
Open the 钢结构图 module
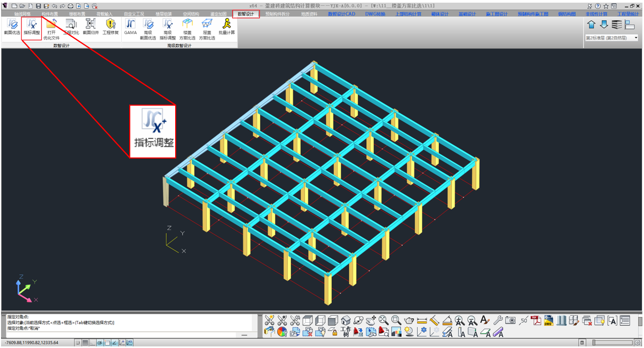(567, 14)
